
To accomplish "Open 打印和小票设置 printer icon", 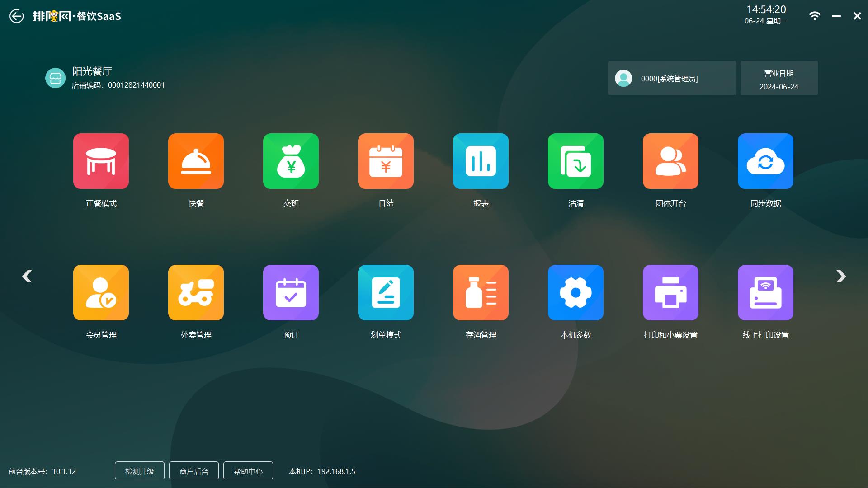I will click(670, 292).
